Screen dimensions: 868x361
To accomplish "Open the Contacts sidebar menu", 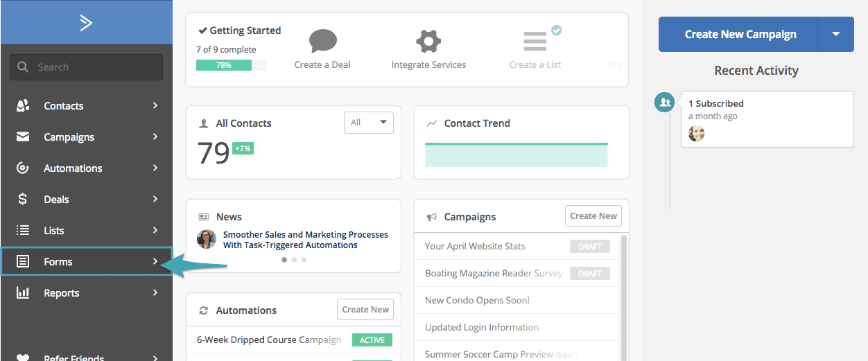I will point(64,106).
